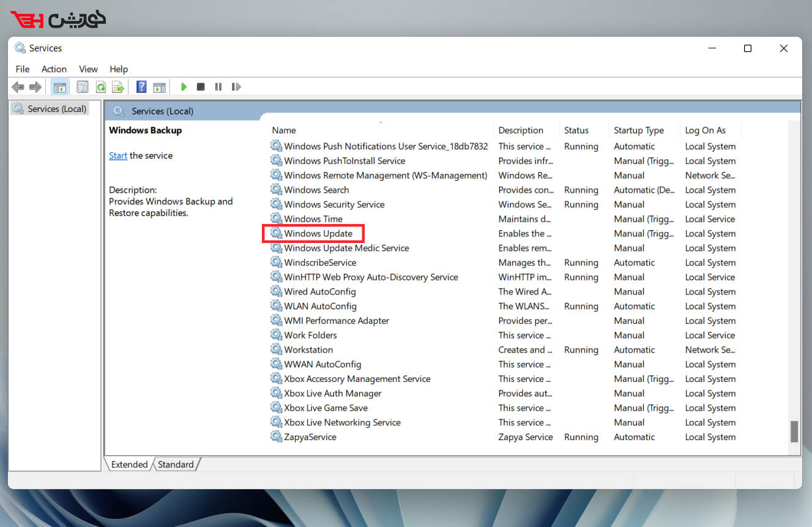Click the Export List toolbar icon
The image size is (812, 527).
(x=118, y=87)
